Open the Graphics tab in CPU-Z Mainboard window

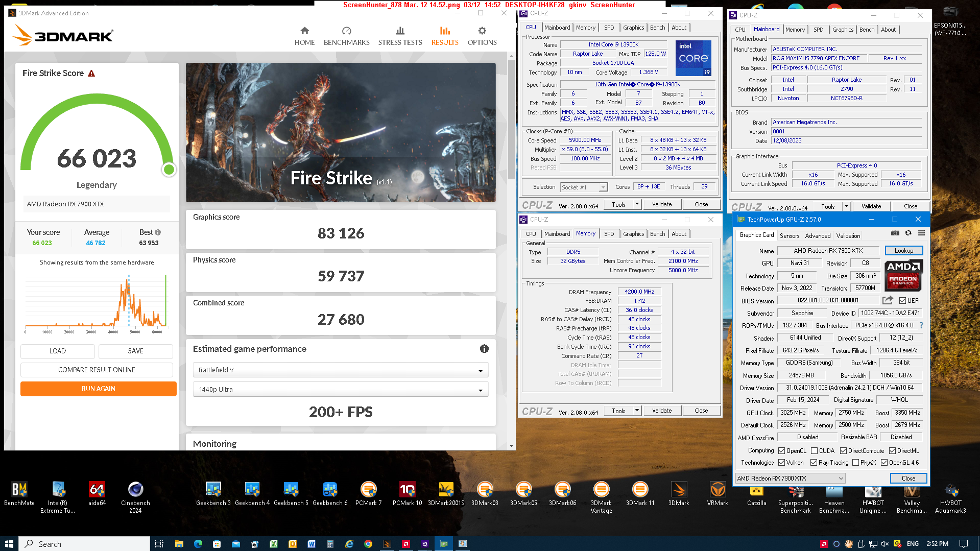point(843,30)
